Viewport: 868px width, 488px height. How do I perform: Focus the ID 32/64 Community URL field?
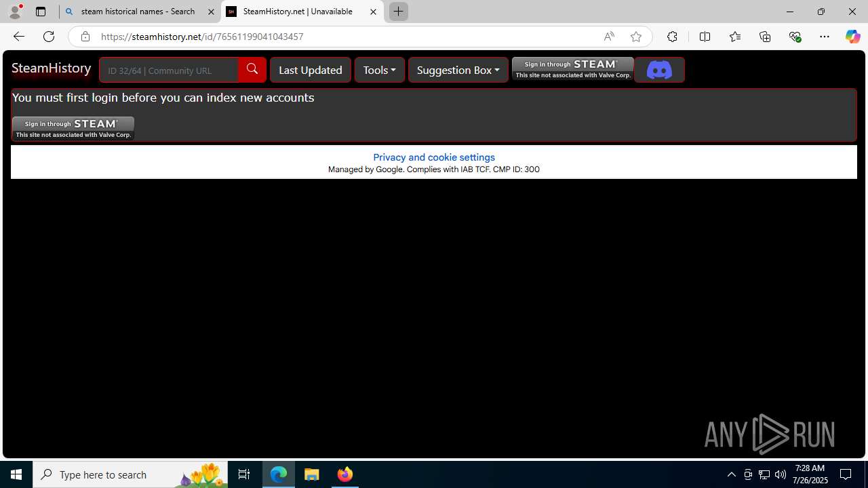click(169, 70)
